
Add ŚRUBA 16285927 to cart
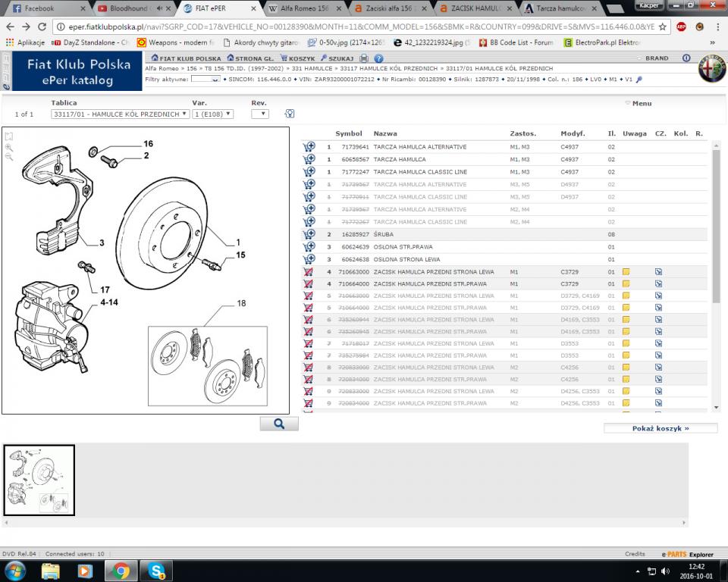pyautogui.click(x=309, y=234)
